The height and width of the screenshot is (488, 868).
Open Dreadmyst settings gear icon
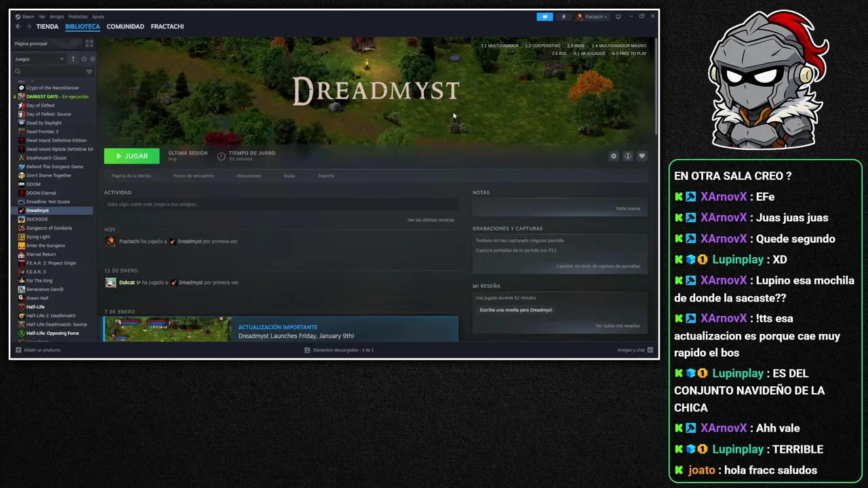click(614, 156)
